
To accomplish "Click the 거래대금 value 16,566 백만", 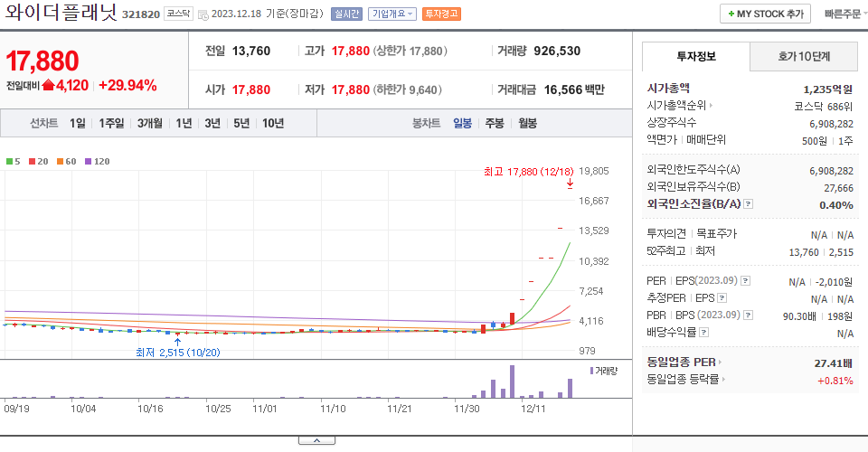I will point(574,89).
